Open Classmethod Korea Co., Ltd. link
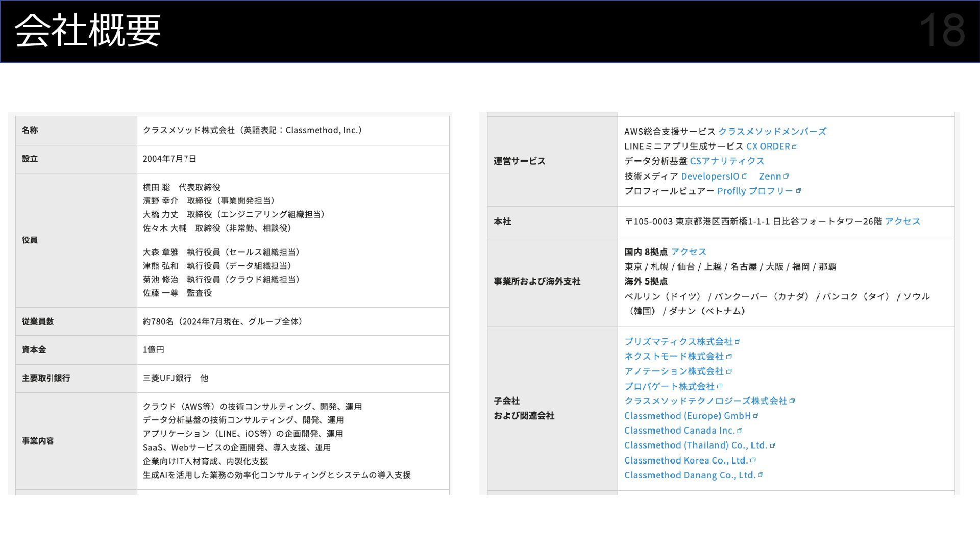Screen dimensions: 980x551 685,461
